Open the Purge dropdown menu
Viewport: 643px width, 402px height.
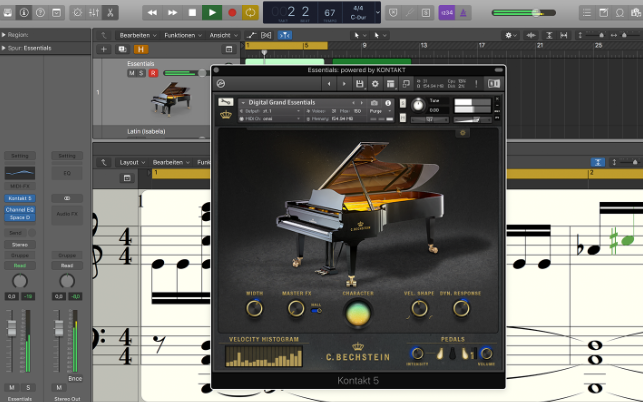tap(381, 111)
